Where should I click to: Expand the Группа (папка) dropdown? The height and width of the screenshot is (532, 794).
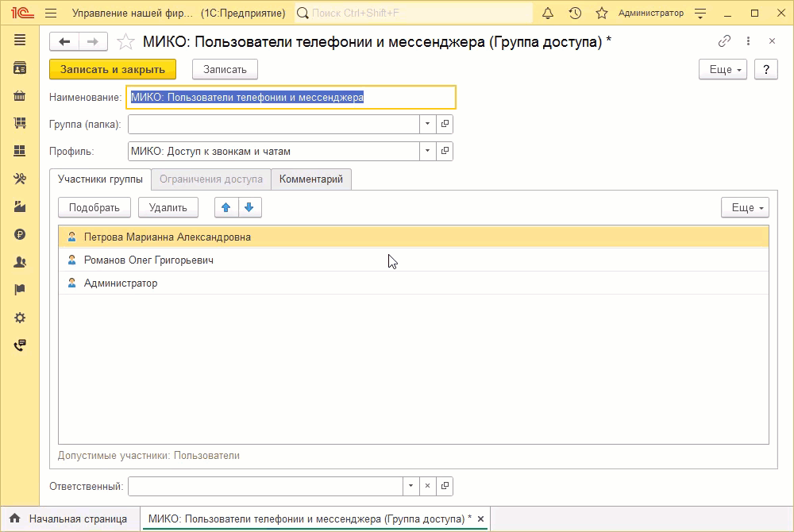pyautogui.click(x=427, y=124)
